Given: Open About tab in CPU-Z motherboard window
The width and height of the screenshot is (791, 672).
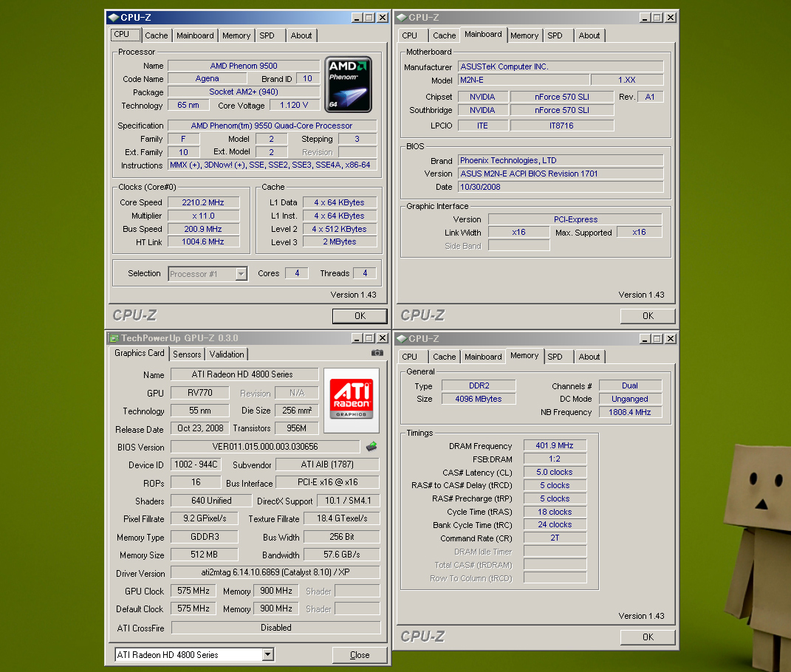Looking at the screenshot, I should coord(589,35).
